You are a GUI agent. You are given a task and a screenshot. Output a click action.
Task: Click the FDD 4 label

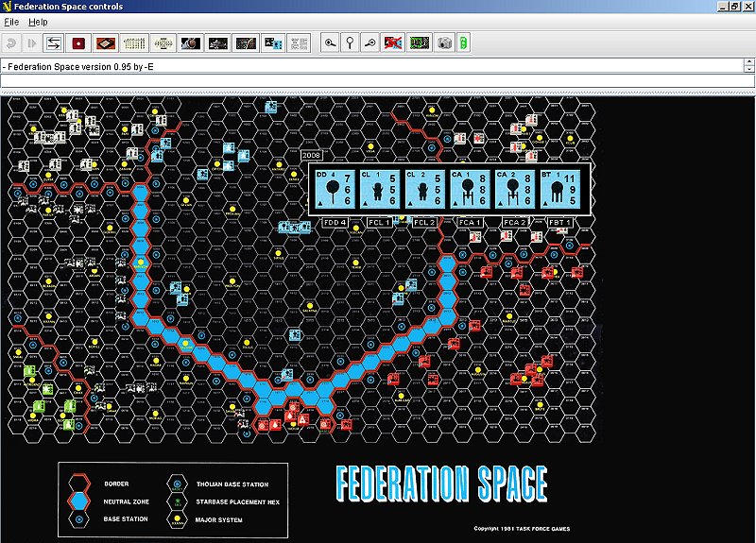point(335,223)
